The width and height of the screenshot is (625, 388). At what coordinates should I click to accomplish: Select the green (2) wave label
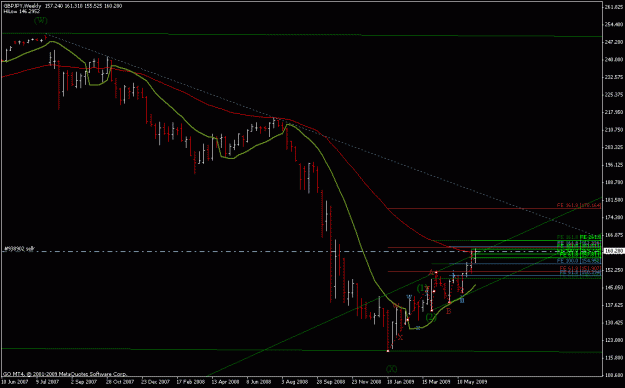[x=431, y=317]
